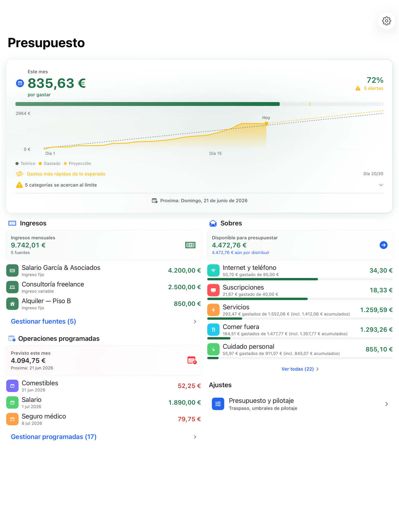
Task: Click the Proxima: Domingo, 21 de junio text
Action: 204,201
